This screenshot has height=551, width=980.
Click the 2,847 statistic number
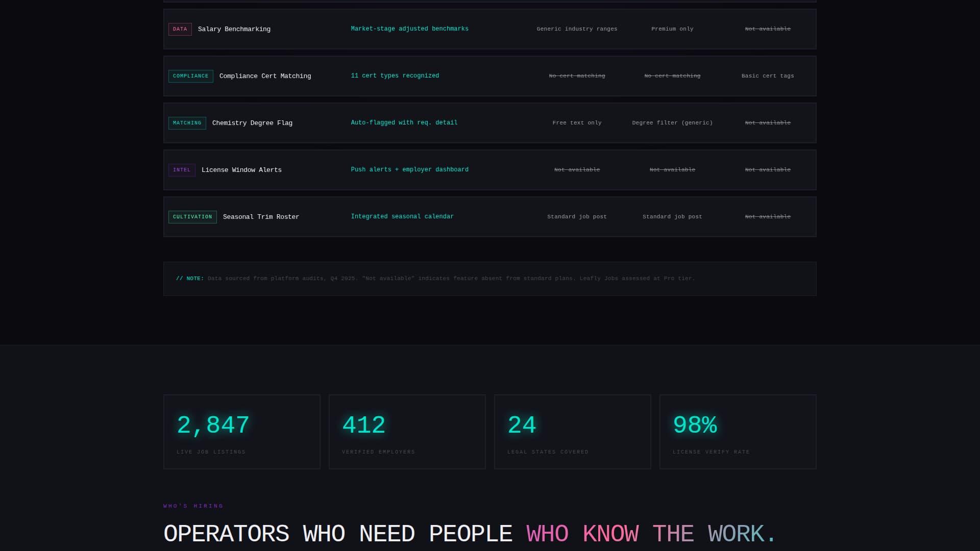[213, 425]
